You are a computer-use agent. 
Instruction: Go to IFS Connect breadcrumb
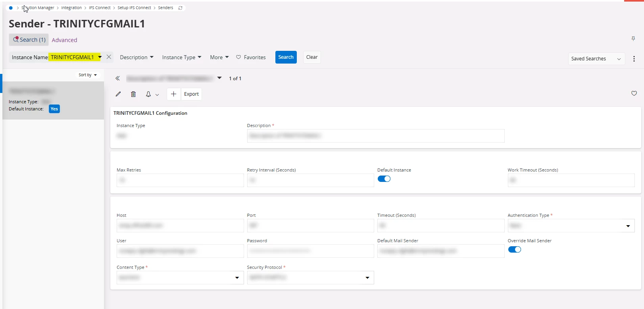[x=100, y=8]
